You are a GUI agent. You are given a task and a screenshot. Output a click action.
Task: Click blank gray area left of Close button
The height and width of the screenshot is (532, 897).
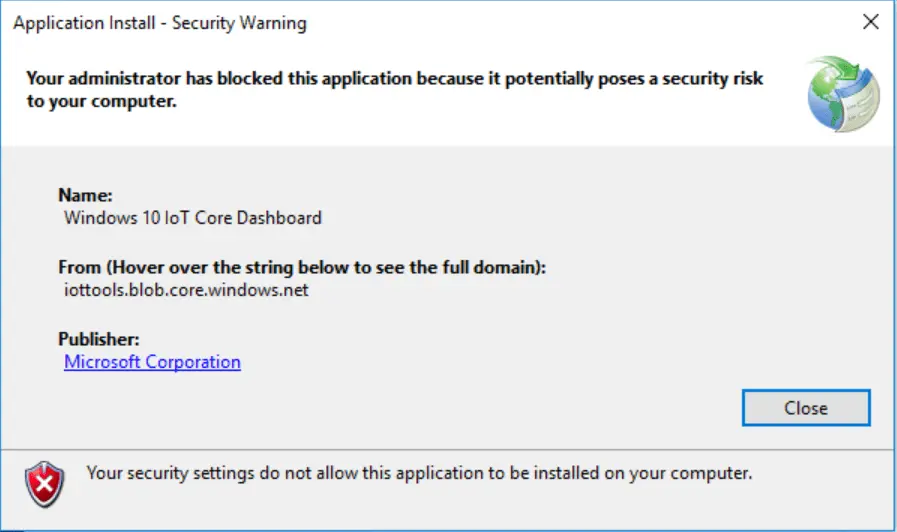coord(450,408)
